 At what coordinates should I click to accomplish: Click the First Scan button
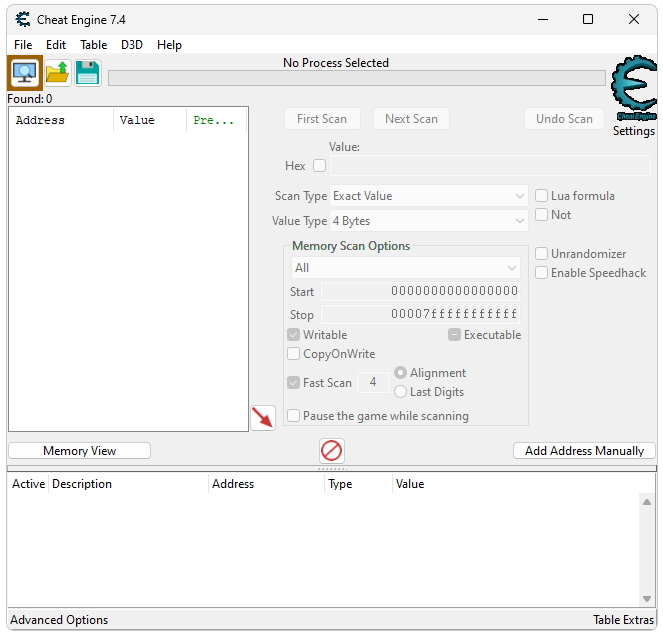(322, 119)
